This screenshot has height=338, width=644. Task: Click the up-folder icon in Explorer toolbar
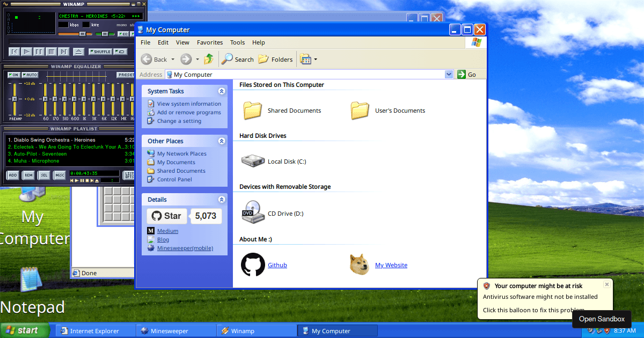(208, 59)
